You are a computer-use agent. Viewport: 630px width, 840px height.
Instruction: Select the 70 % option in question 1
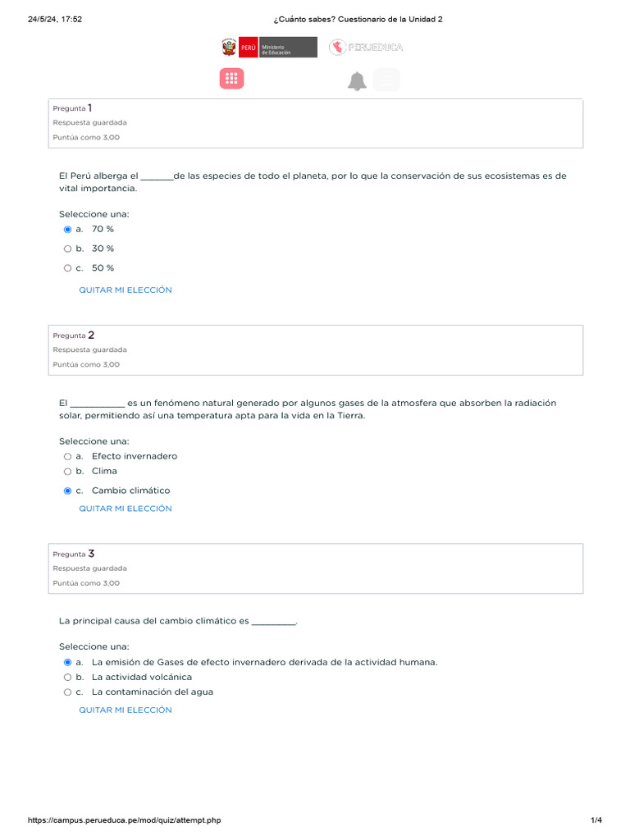[x=68, y=230]
